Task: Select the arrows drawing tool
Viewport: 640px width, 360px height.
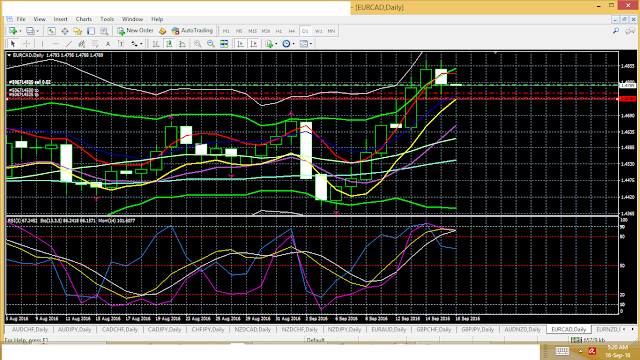Action: [x=134, y=44]
